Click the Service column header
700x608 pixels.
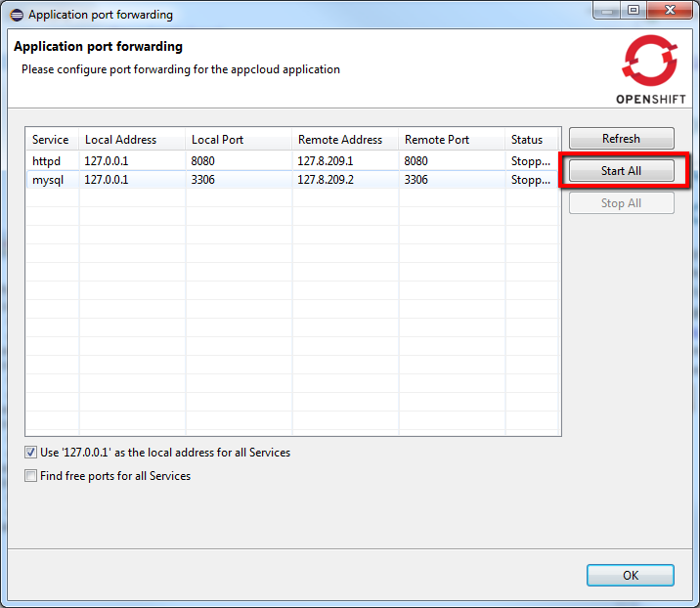[x=51, y=140]
